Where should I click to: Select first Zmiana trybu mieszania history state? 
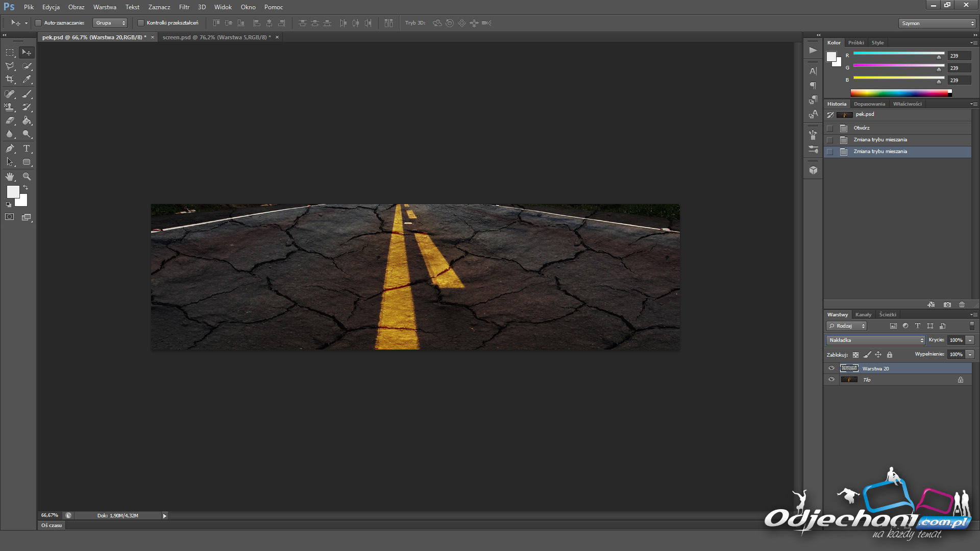click(897, 140)
